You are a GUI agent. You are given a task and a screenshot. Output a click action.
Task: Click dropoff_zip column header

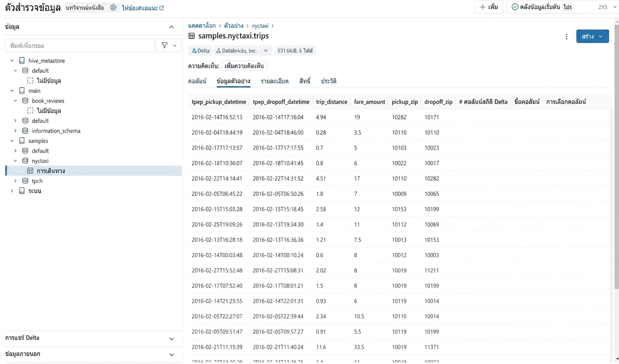(x=438, y=102)
